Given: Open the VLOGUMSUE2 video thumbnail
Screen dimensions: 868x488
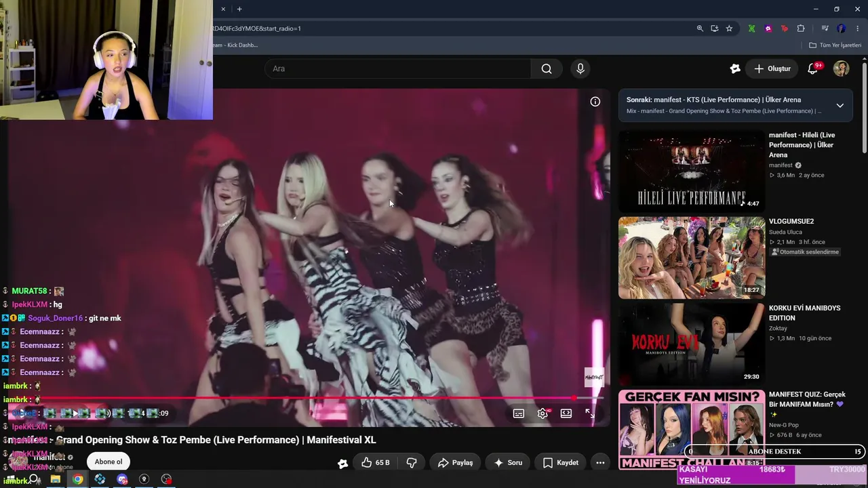Looking at the screenshot, I should click(x=692, y=258).
